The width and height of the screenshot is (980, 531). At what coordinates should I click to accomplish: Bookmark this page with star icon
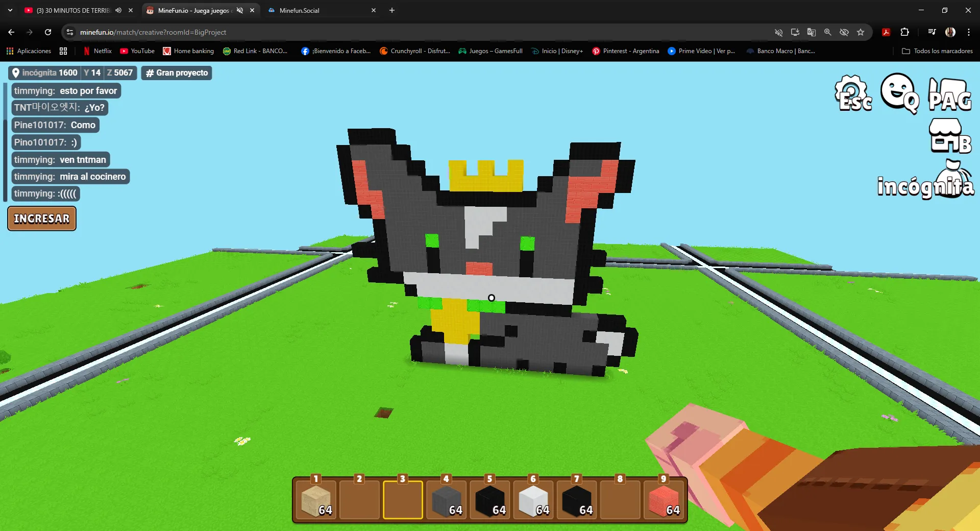coord(861,32)
